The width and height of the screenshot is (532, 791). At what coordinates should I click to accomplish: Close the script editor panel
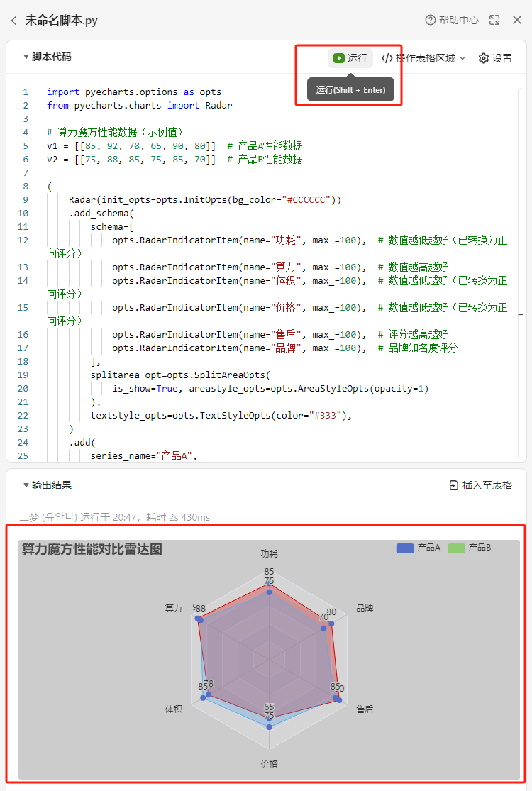[517, 21]
